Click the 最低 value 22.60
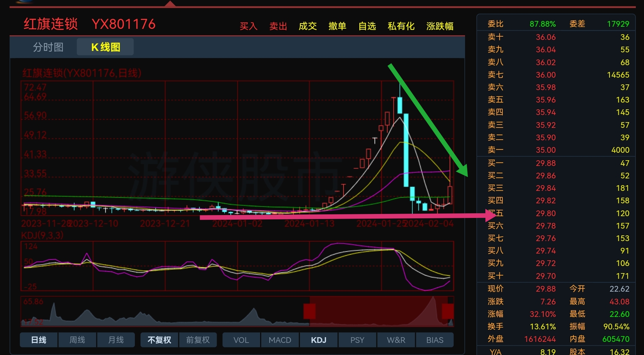This screenshot has width=644, height=355. (619, 314)
